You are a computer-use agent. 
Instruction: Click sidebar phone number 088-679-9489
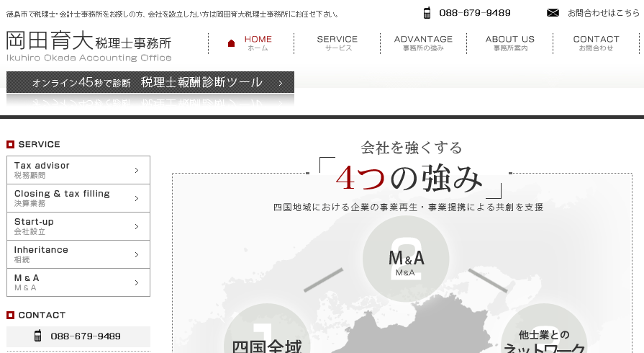[86, 336]
